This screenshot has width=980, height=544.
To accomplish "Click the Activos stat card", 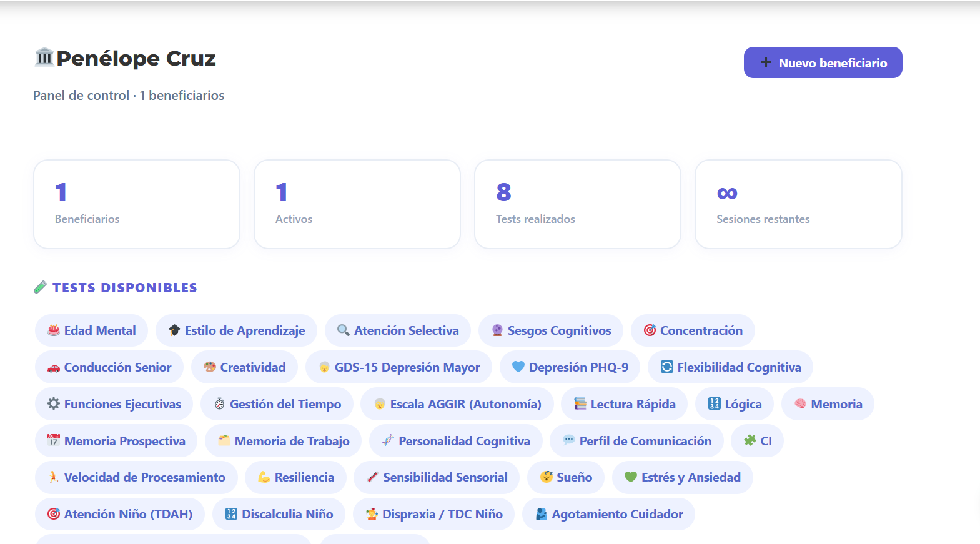I will 357,204.
